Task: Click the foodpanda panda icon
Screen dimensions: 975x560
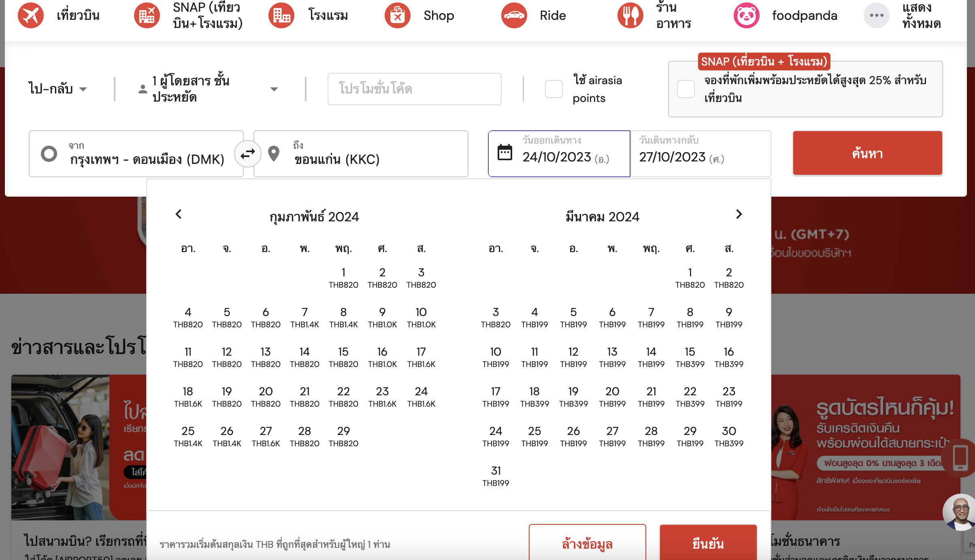Action: point(746,15)
